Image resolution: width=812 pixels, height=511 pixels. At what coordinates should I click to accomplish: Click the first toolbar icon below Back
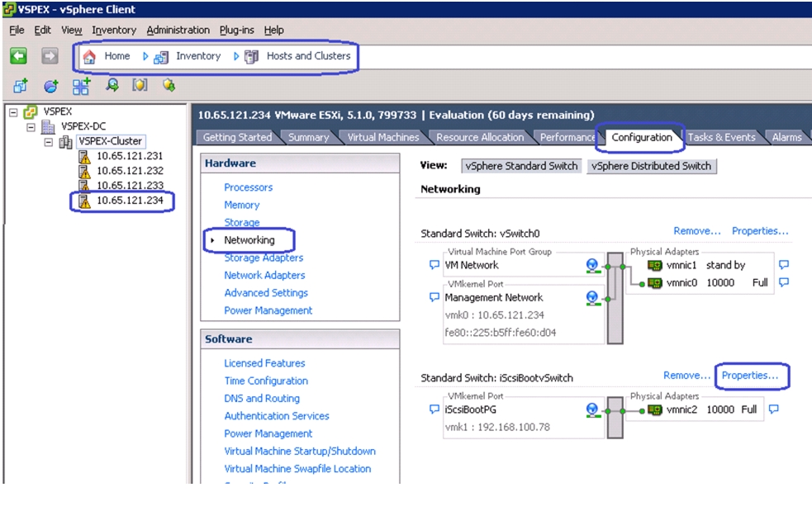point(21,86)
